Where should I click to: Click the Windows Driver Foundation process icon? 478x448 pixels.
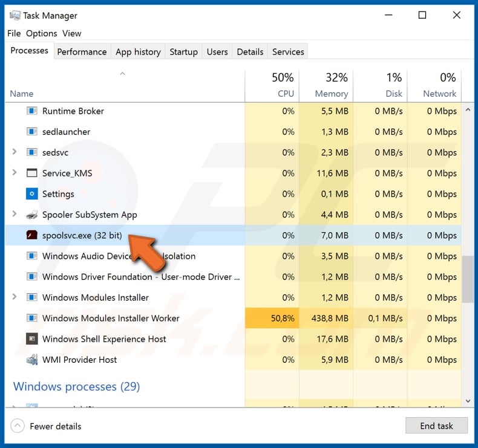(x=31, y=276)
